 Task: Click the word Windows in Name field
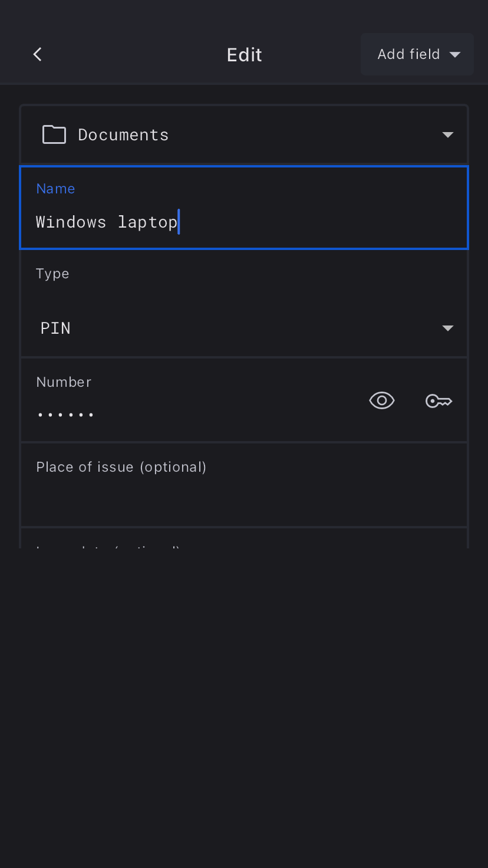pos(71,222)
